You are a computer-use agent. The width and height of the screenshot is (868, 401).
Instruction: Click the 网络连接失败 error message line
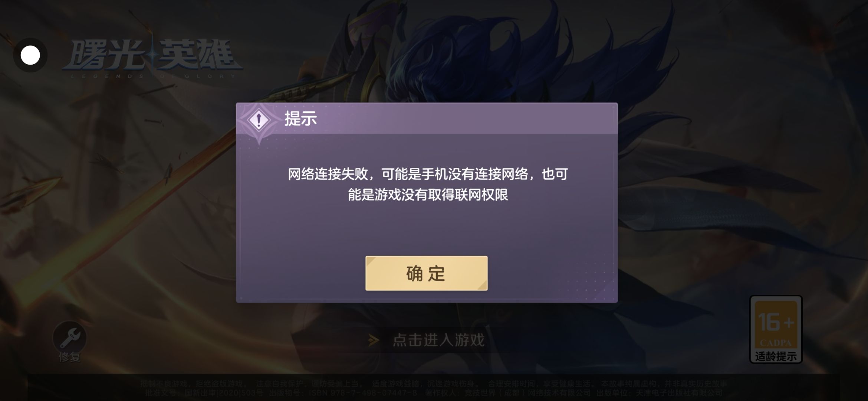[x=428, y=174]
